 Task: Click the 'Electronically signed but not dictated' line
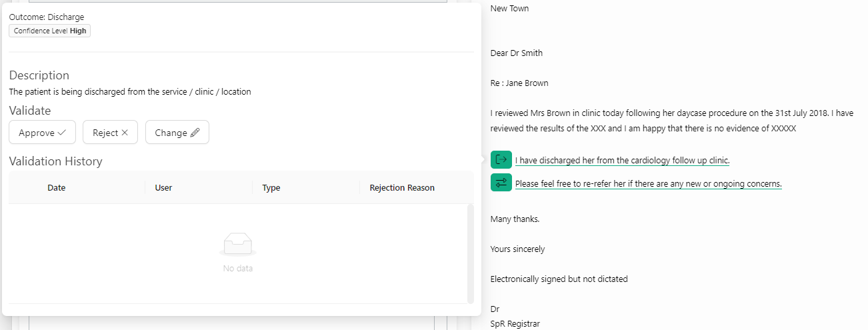tap(559, 279)
